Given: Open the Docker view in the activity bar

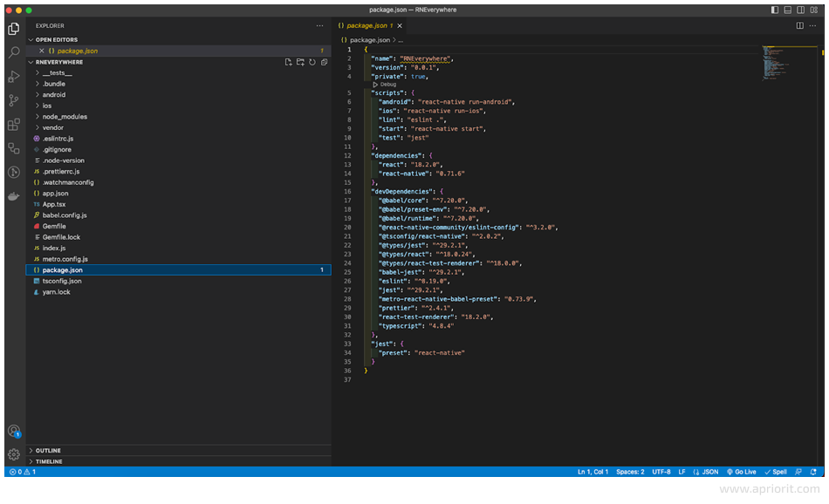Looking at the screenshot, I should point(14,196).
